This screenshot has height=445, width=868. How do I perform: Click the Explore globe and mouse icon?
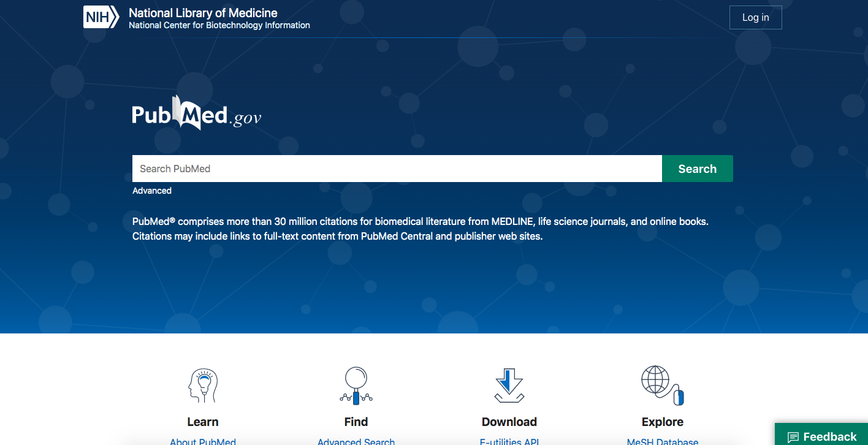point(662,386)
